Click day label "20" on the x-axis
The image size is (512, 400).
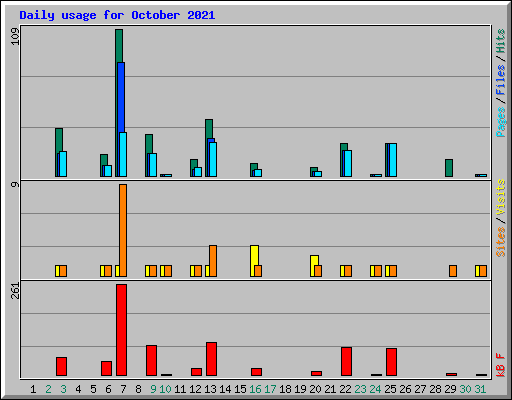[x=315, y=389]
